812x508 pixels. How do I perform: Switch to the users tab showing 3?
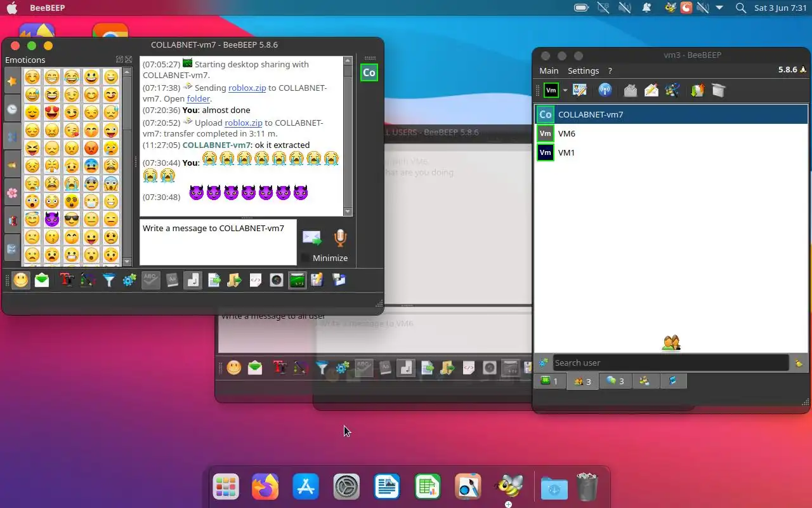pos(582,381)
